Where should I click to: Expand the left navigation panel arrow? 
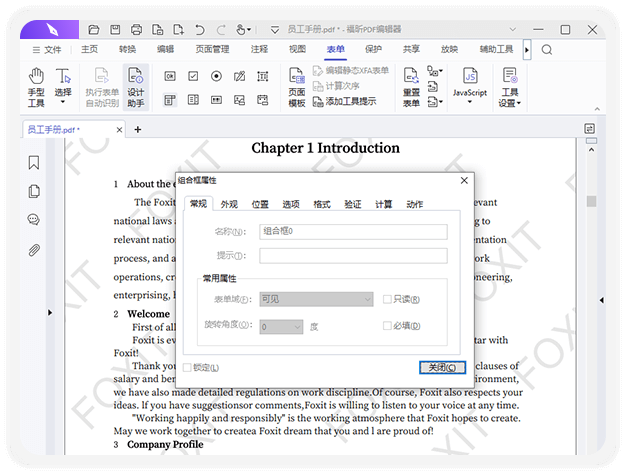[50, 312]
